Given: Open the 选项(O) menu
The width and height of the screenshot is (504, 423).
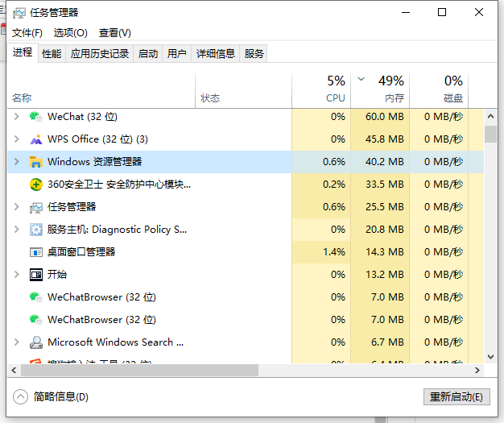Looking at the screenshot, I should [70, 33].
